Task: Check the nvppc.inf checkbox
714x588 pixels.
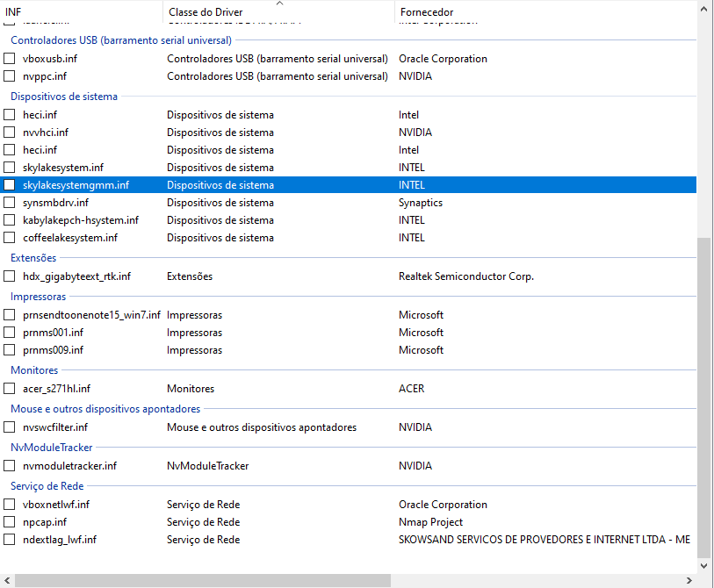Action: pos(9,76)
